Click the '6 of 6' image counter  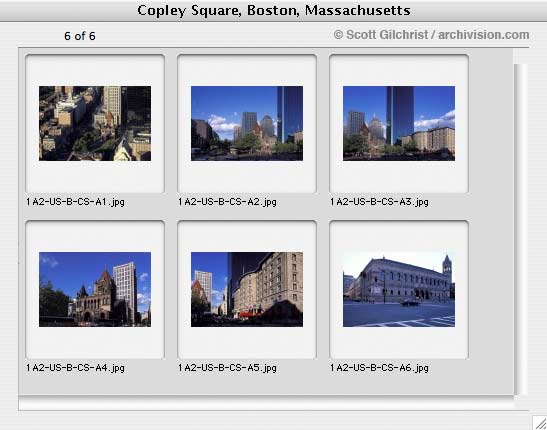[80, 36]
